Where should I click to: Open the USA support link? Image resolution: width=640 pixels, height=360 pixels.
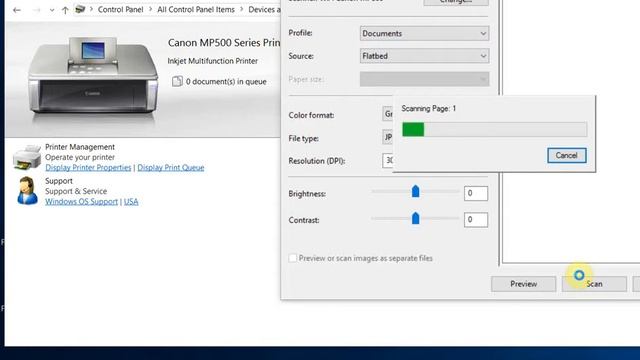(x=131, y=202)
